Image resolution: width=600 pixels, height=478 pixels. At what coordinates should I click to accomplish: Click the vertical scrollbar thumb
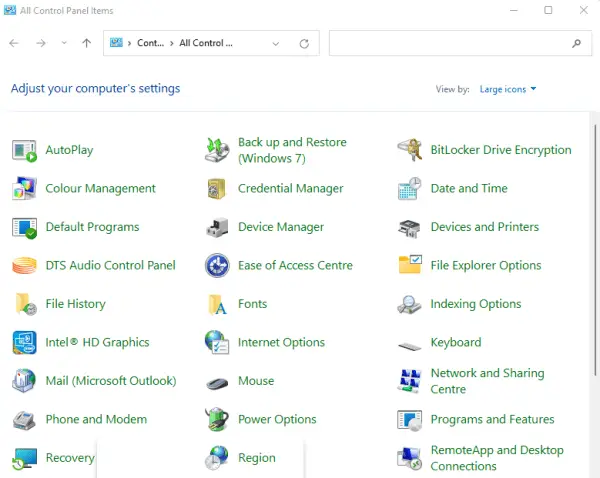point(595,250)
